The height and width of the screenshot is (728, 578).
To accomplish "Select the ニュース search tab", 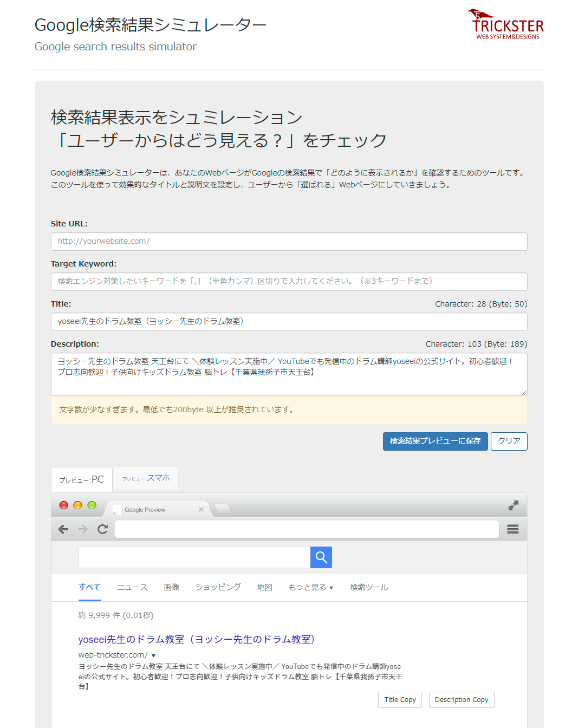I will click(133, 587).
